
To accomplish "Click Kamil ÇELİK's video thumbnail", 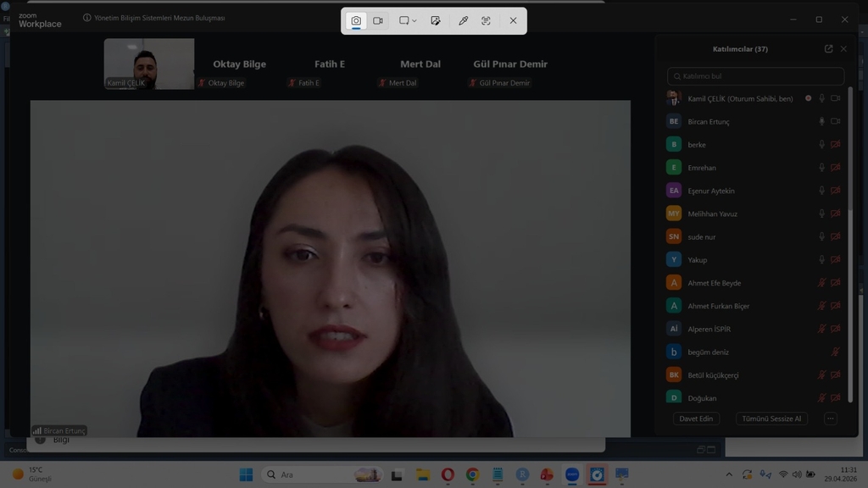I will click(149, 64).
